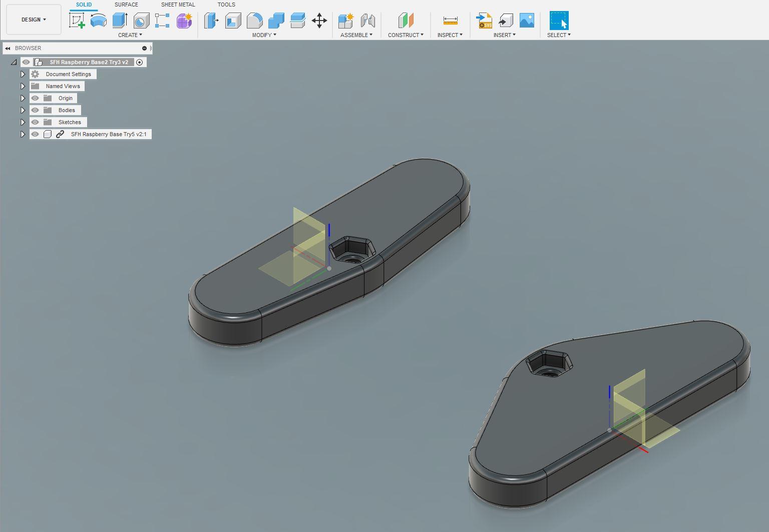This screenshot has width=769, height=532.
Task: Click the round minus button in the Browser header
Action: [x=145, y=48]
